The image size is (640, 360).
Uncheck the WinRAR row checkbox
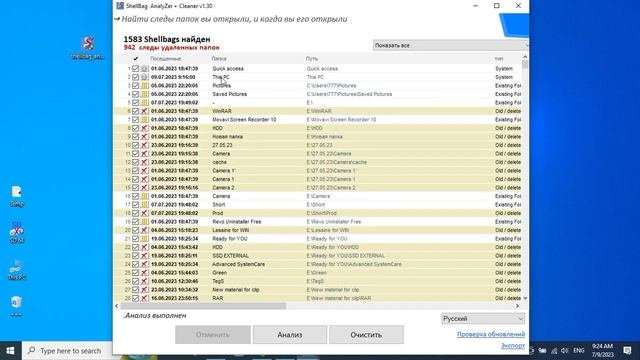[x=136, y=111]
